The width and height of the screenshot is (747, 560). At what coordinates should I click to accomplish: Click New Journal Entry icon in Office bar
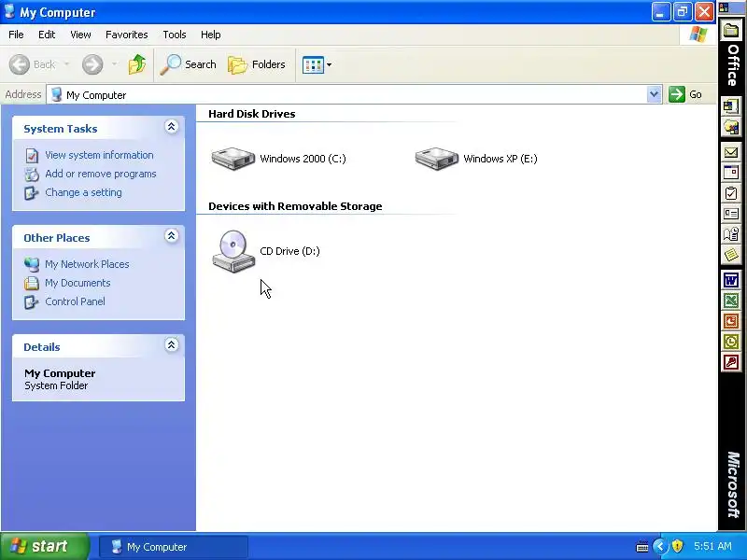pos(731,234)
